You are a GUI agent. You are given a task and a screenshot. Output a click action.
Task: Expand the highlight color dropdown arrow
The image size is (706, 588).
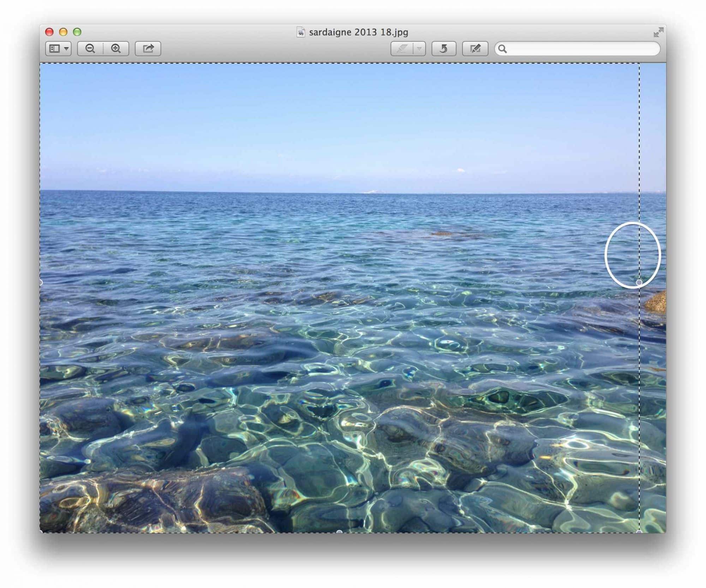click(419, 49)
